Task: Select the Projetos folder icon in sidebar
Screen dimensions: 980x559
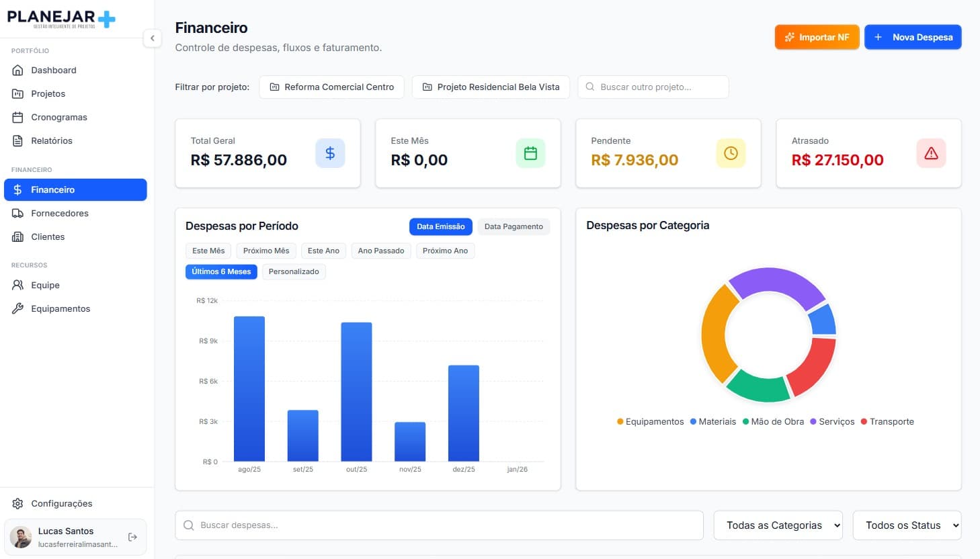Action: coord(18,93)
